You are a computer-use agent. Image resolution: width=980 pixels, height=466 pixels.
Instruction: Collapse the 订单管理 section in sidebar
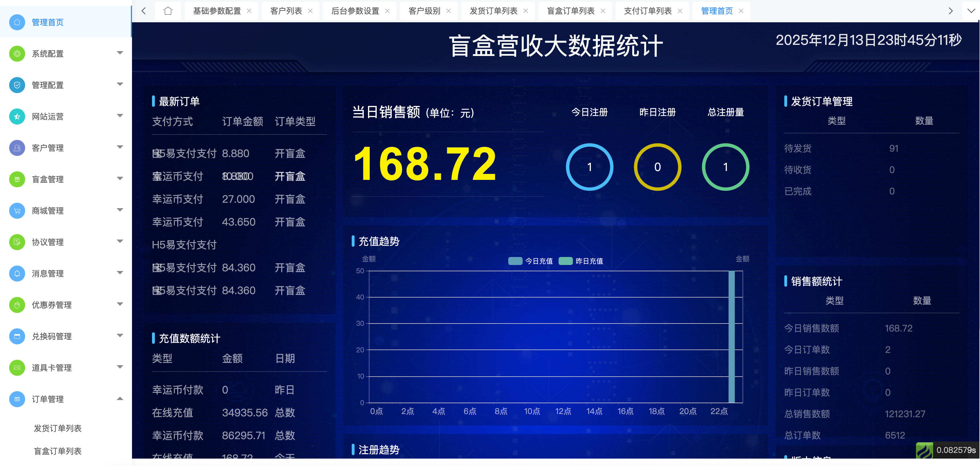[120, 399]
